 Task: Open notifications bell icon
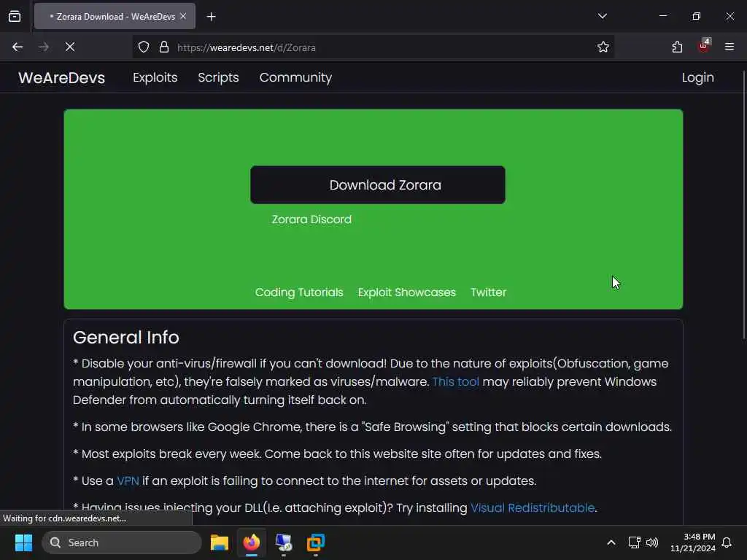(727, 542)
